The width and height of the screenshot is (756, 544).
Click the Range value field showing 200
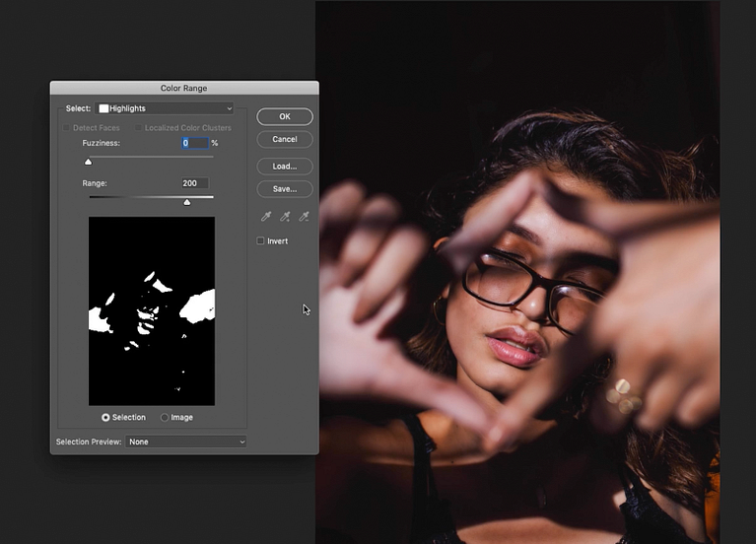point(195,183)
